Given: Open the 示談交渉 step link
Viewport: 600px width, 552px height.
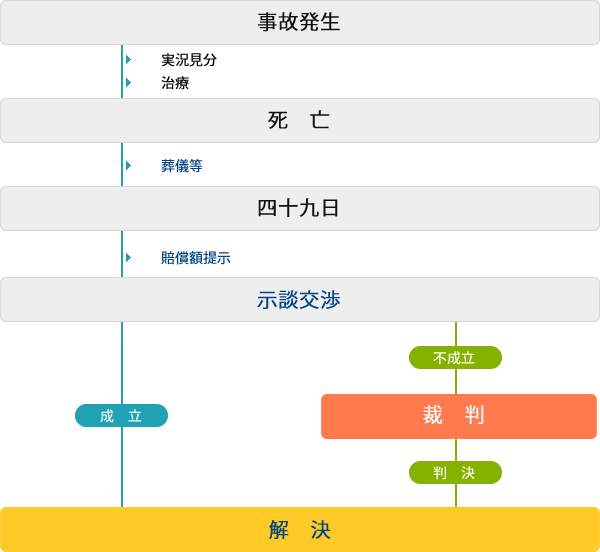Looking at the screenshot, I should (300, 299).
